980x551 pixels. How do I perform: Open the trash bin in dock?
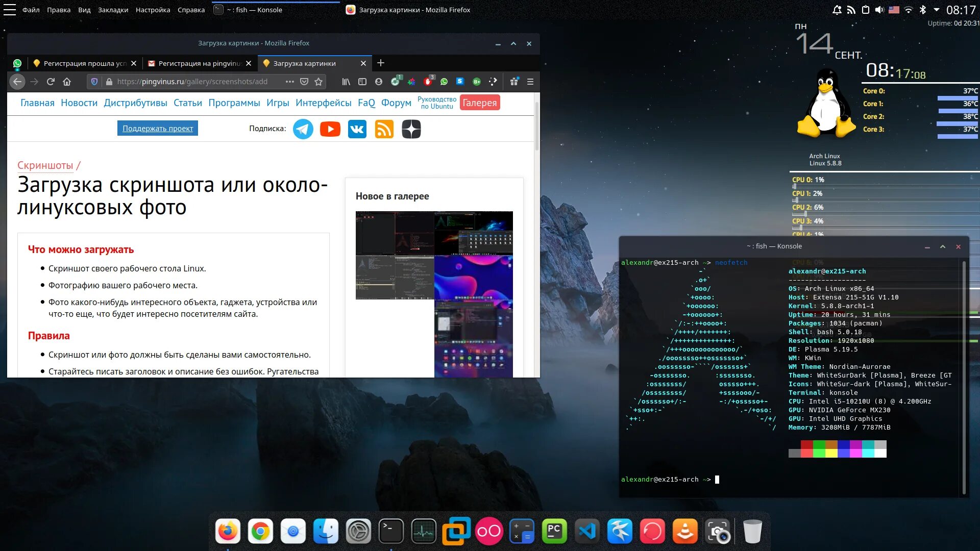752,532
